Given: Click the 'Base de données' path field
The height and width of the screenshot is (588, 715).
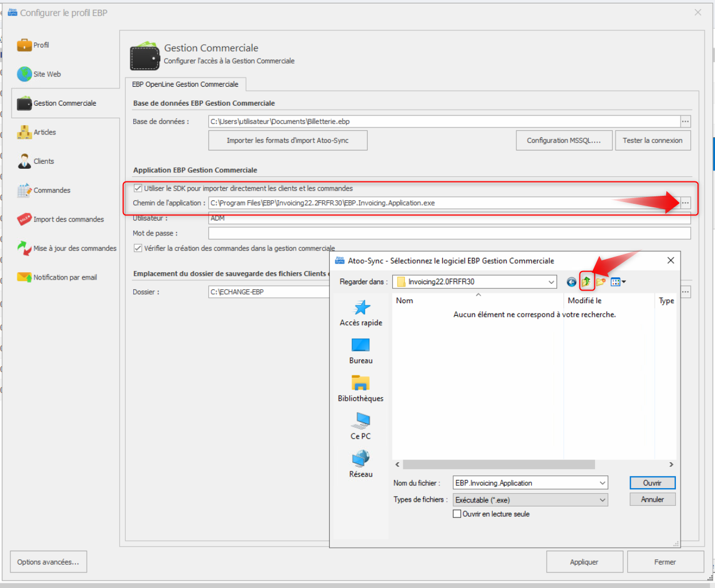Looking at the screenshot, I should pos(445,121).
